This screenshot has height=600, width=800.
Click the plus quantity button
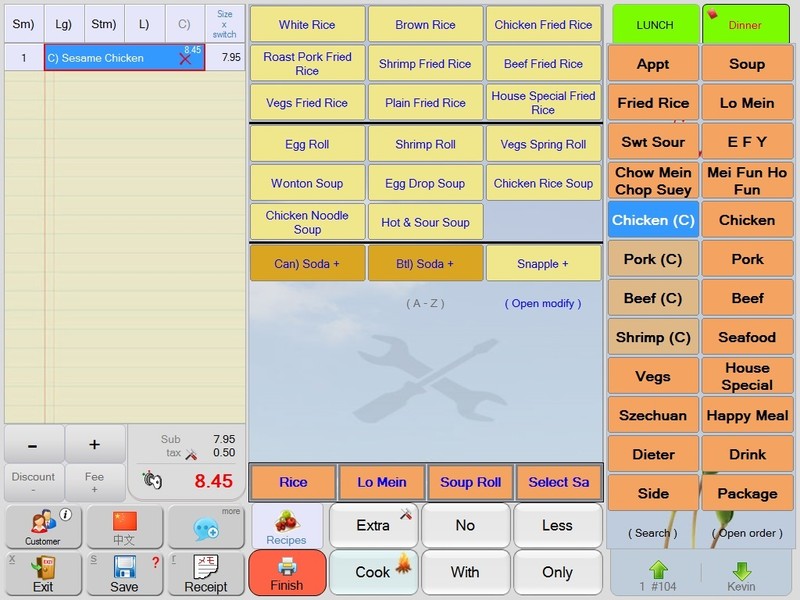pos(95,444)
